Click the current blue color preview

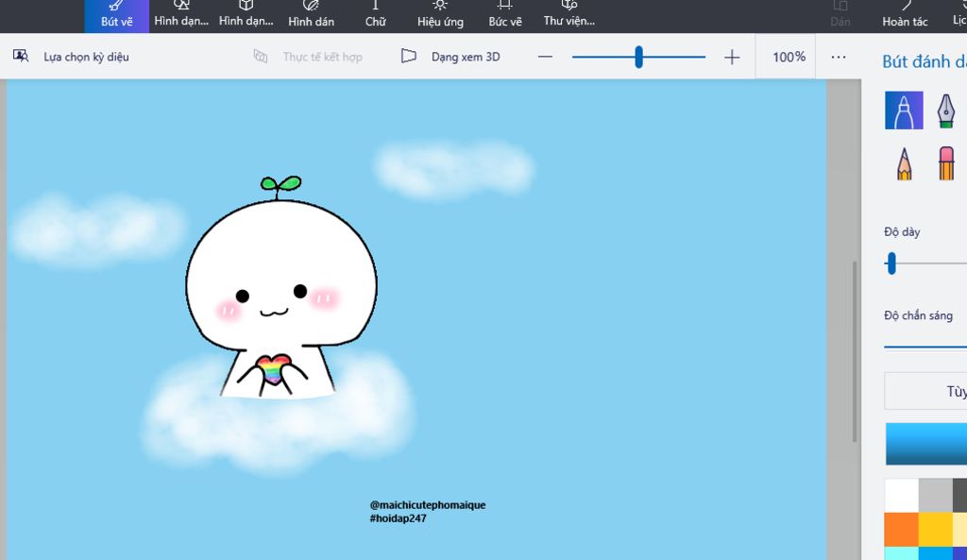click(x=926, y=444)
